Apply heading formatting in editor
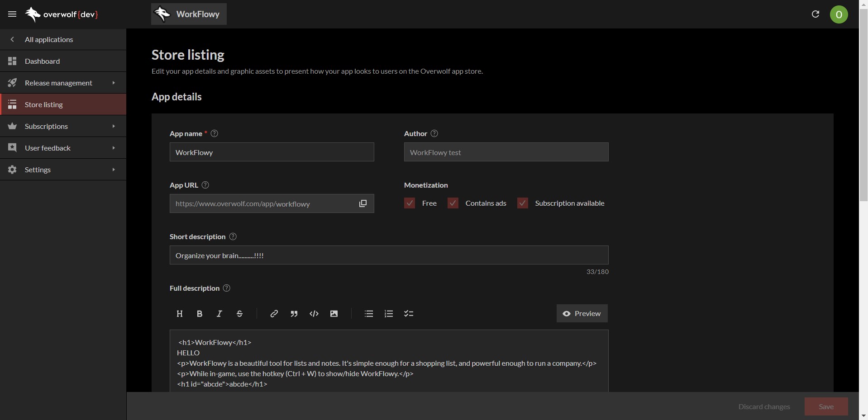 click(x=180, y=314)
